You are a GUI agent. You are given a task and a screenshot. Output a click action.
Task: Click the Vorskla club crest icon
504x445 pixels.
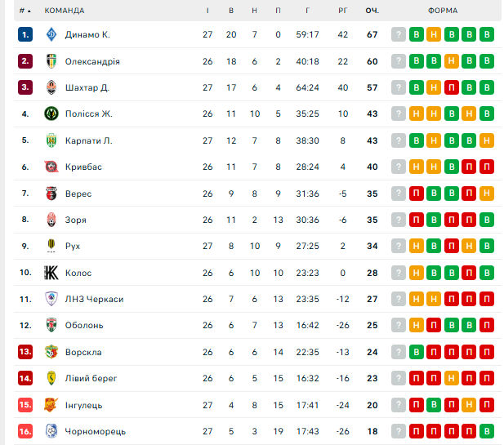pyautogui.click(x=51, y=352)
